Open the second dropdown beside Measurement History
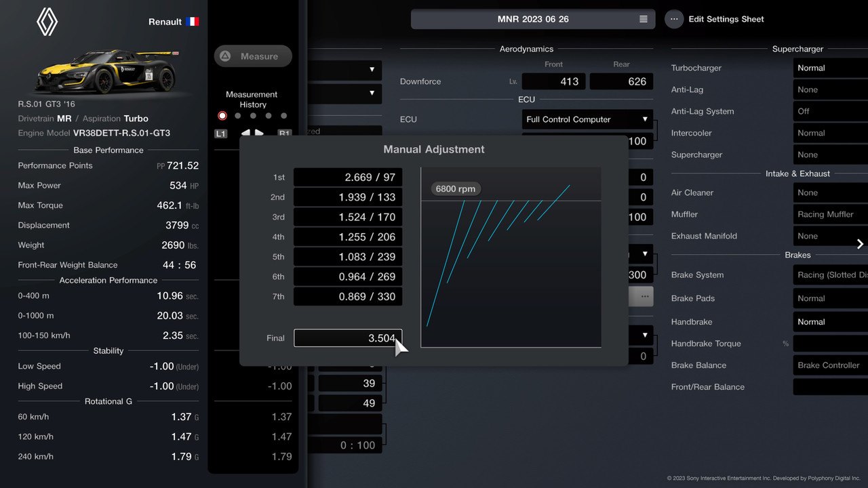This screenshot has width=868, height=488. (x=344, y=93)
